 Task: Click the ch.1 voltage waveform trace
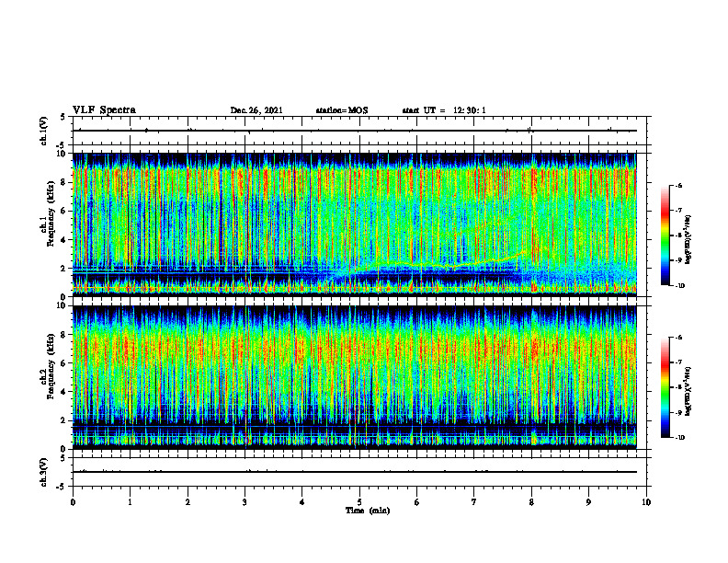[x=355, y=131]
